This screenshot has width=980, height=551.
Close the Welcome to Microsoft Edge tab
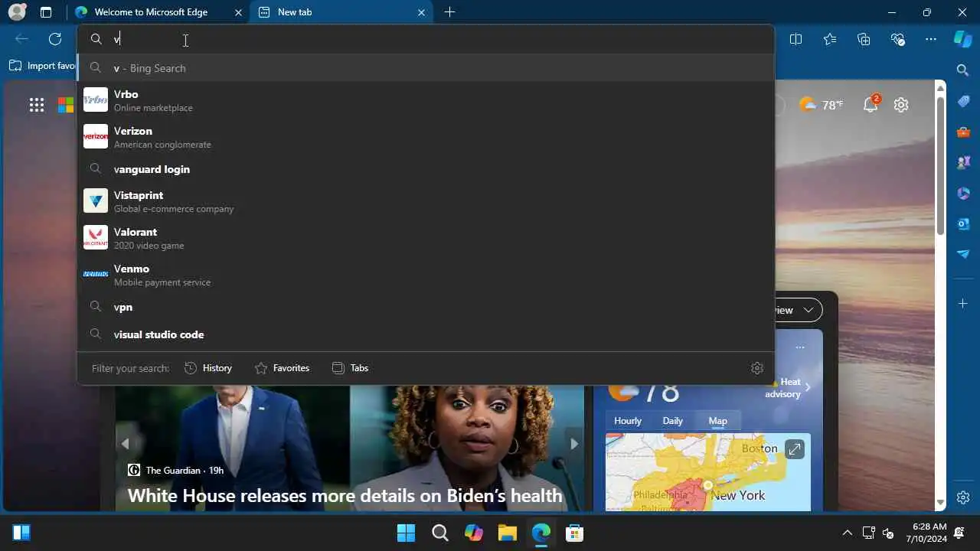239,12
